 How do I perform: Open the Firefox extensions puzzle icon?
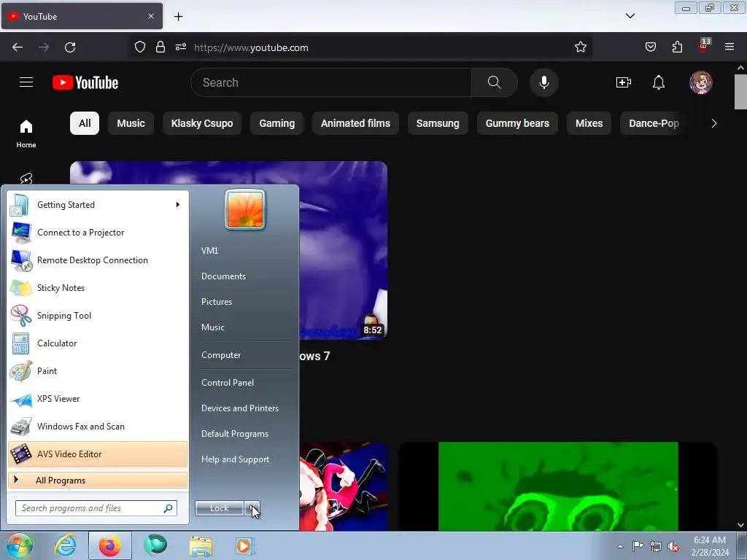677,47
